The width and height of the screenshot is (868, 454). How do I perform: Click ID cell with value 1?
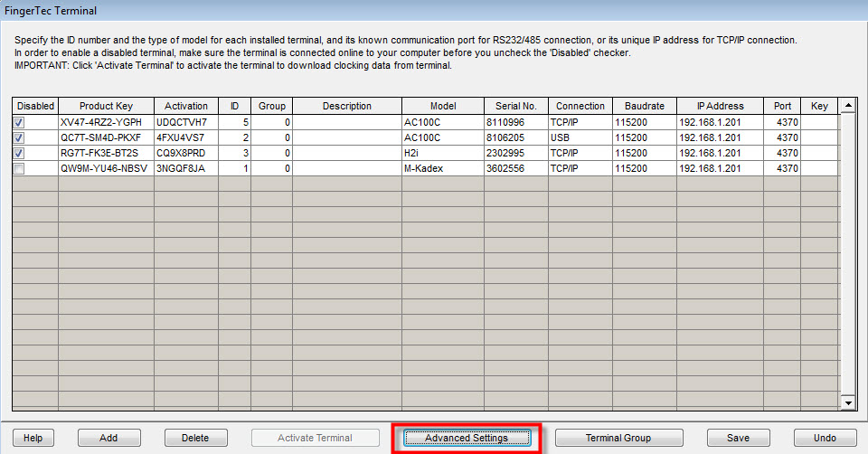pyautogui.click(x=234, y=169)
